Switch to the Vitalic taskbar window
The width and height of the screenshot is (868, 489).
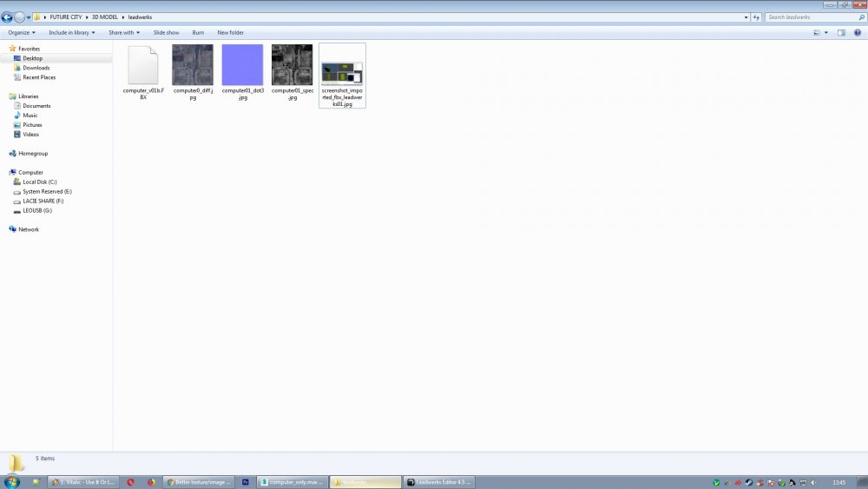tap(83, 482)
